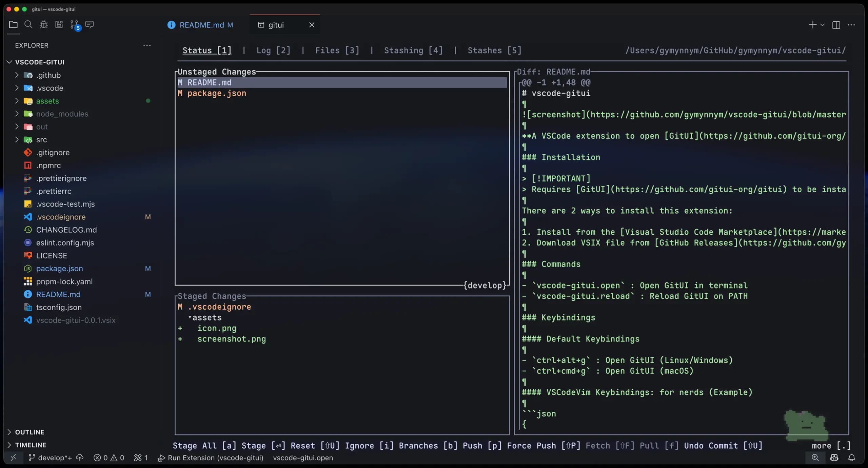The height and width of the screenshot is (468, 868).
Task: Click the develop*+ branch name
Action: [x=54, y=457]
